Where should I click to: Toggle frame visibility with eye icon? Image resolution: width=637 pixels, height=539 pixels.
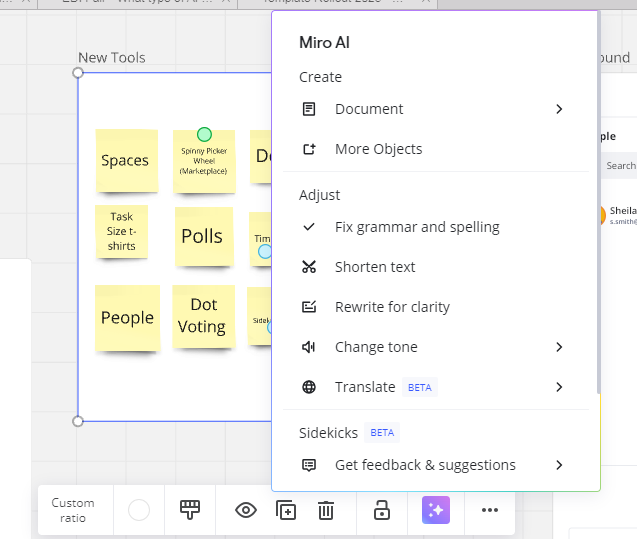pos(245,510)
